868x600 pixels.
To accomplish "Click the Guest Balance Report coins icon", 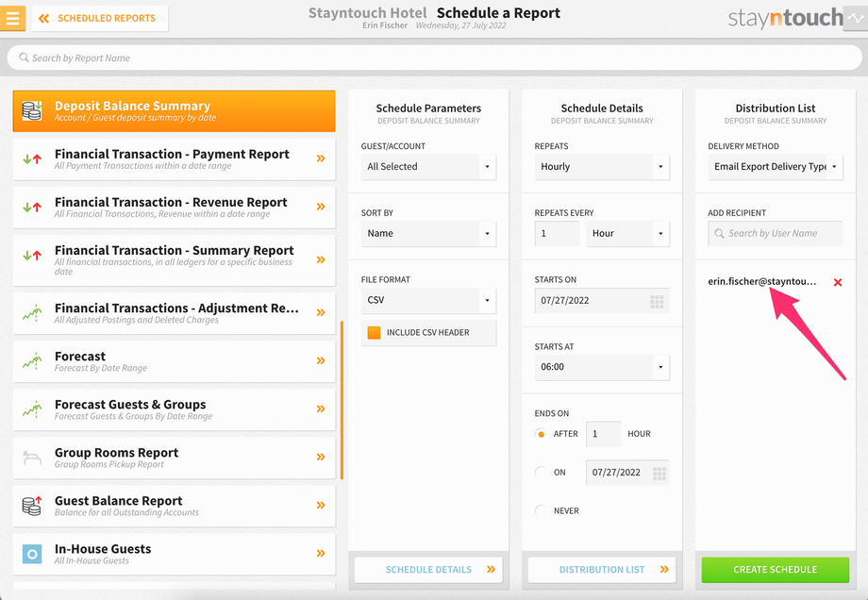I will (x=32, y=506).
